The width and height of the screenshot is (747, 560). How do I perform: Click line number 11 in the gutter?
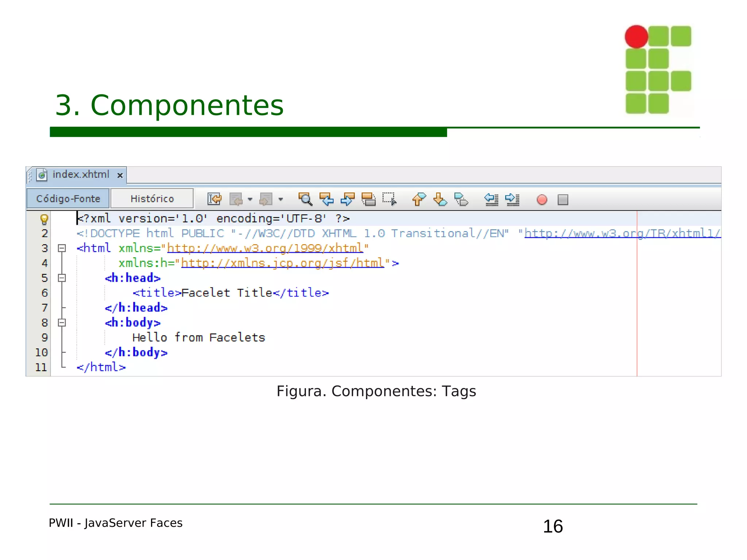click(x=41, y=367)
